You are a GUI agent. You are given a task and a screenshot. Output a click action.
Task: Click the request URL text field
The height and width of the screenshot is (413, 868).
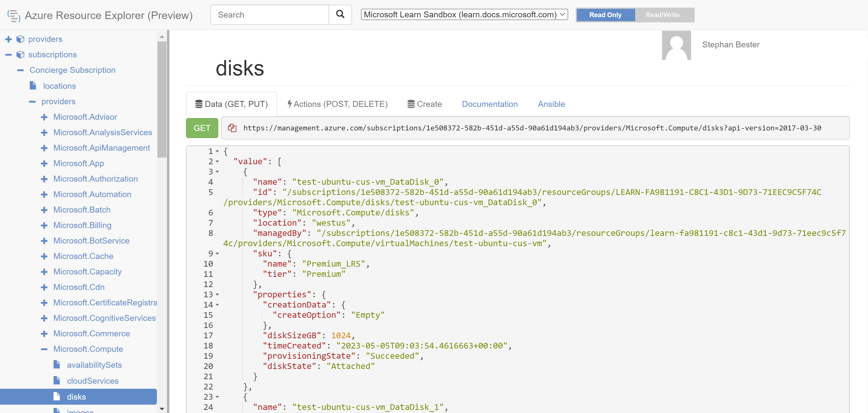tap(535, 128)
